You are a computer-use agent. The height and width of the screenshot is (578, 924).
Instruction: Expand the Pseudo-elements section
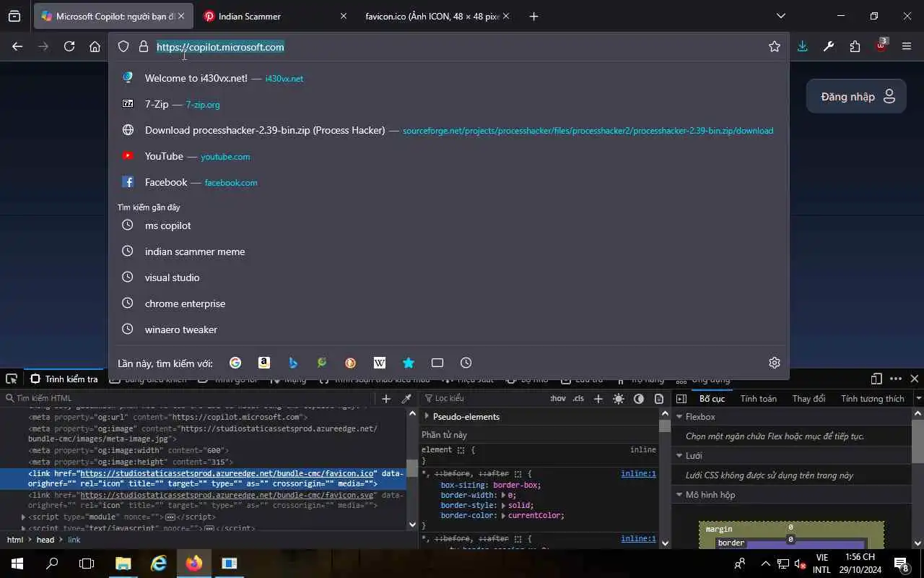[427, 416]
